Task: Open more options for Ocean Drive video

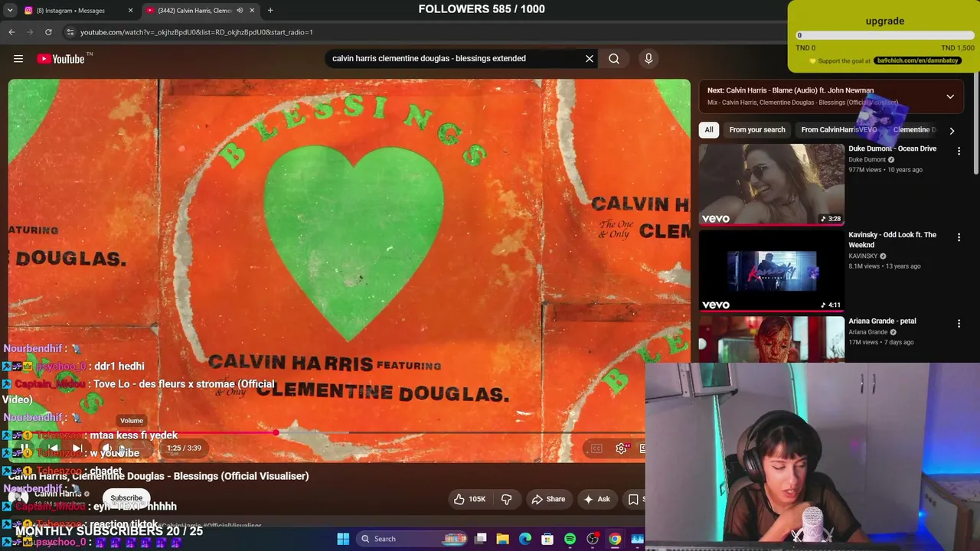Action: pyautogui.click(x=959, y=152)
